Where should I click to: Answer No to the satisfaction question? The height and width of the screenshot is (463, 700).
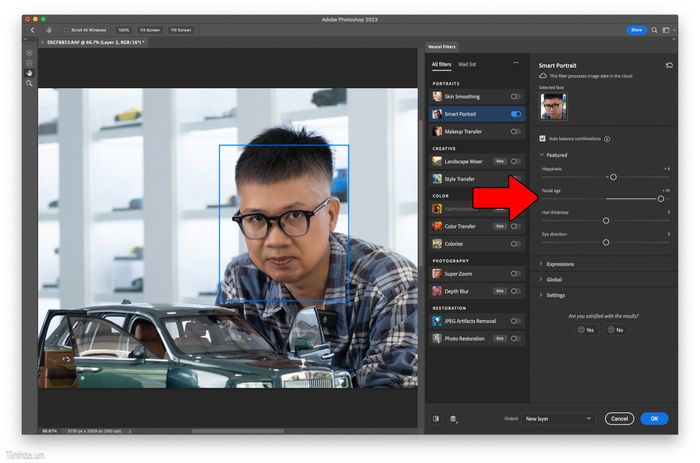(x=615, y=330)
